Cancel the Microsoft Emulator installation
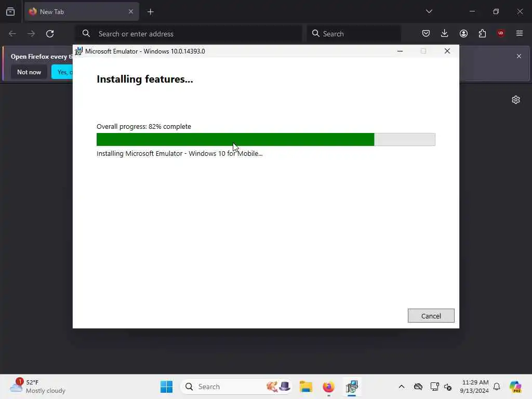The width and height of the screenshot is (532, 399). (x=431, y=316)
